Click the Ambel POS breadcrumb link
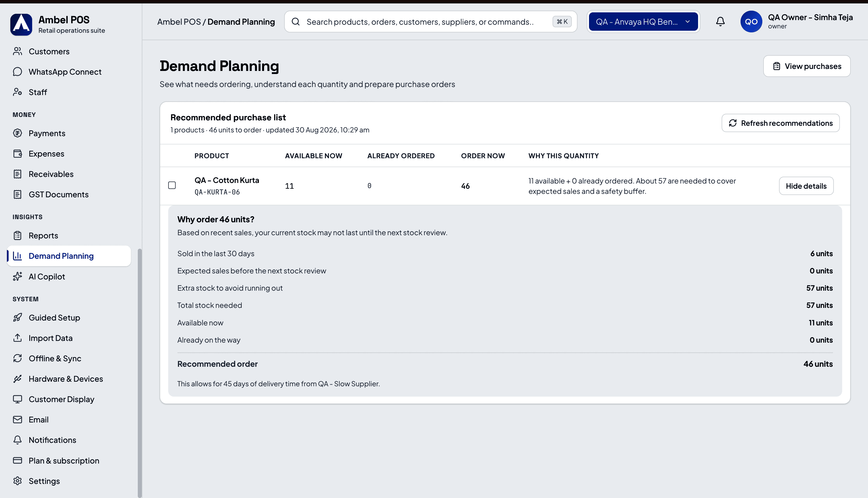The width and height of the screenshot is (868, 498). [179, 22]
